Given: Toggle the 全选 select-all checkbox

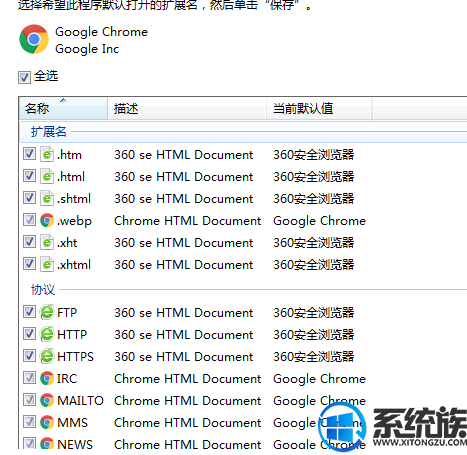Looking at the screenshot, I should 24,77.
